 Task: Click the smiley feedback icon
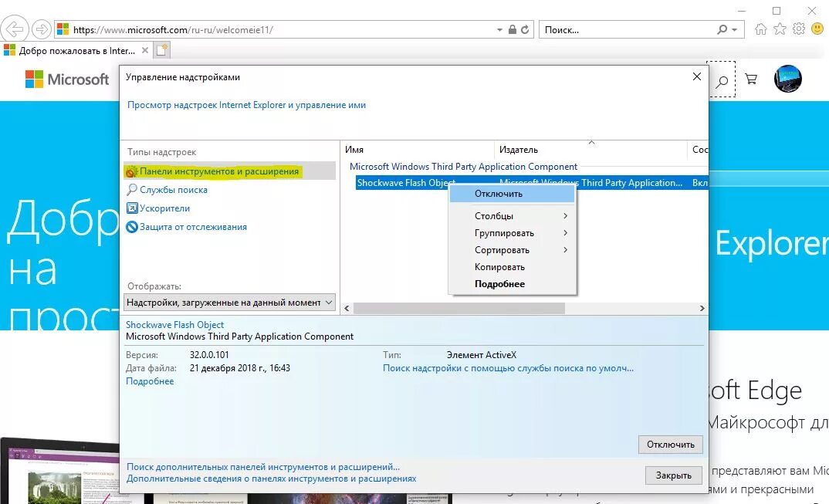point(817,29)
